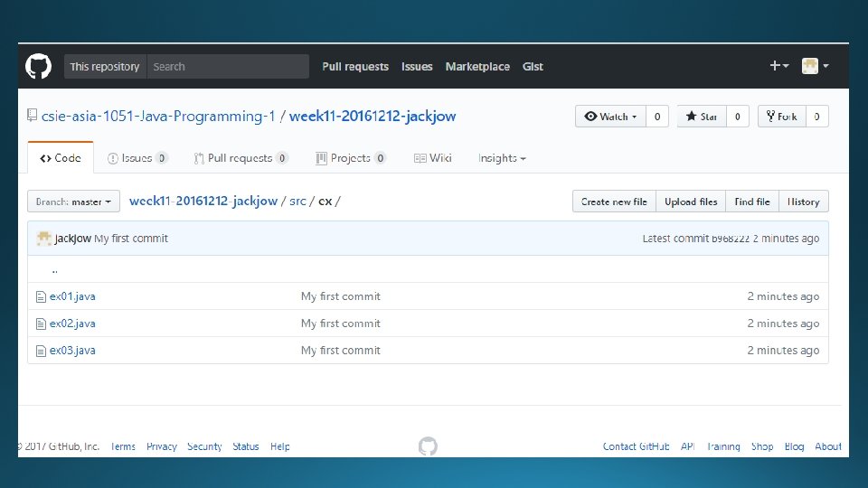868x488 pixels.
Task: Click the footer GitHub logo
Action: pyautogui.click(x=428, y=446)
